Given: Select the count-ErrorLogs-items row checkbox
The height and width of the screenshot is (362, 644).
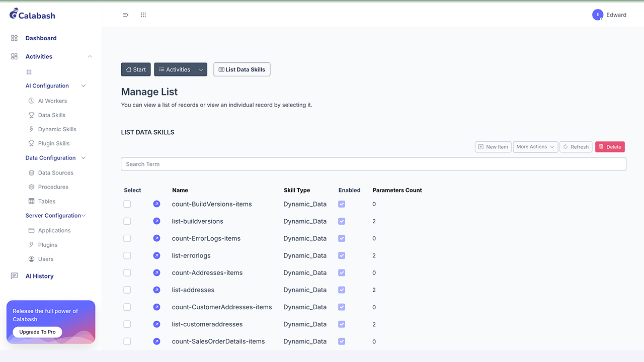Looking at the screenshot, I should (x=127, y=238).
